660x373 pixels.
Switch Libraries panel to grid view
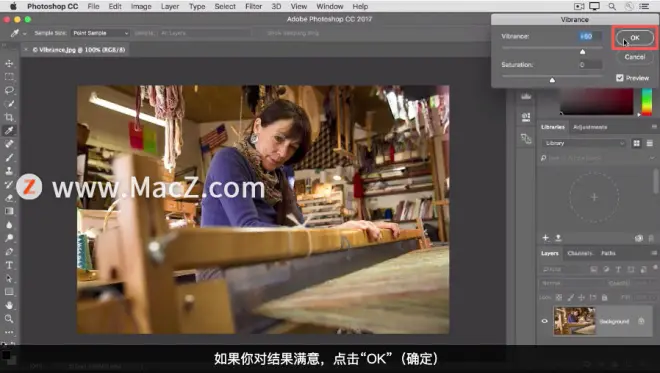[x=636, y=144]
